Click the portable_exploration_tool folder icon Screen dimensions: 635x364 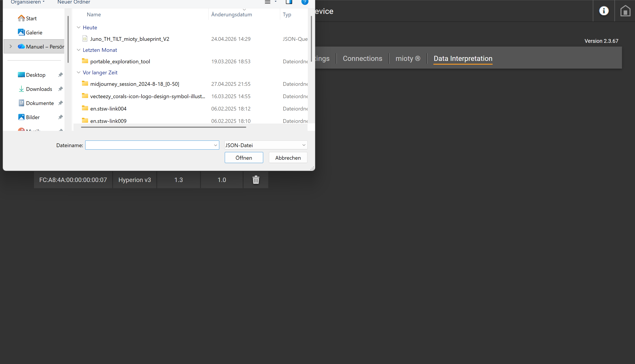pos(85,61)
